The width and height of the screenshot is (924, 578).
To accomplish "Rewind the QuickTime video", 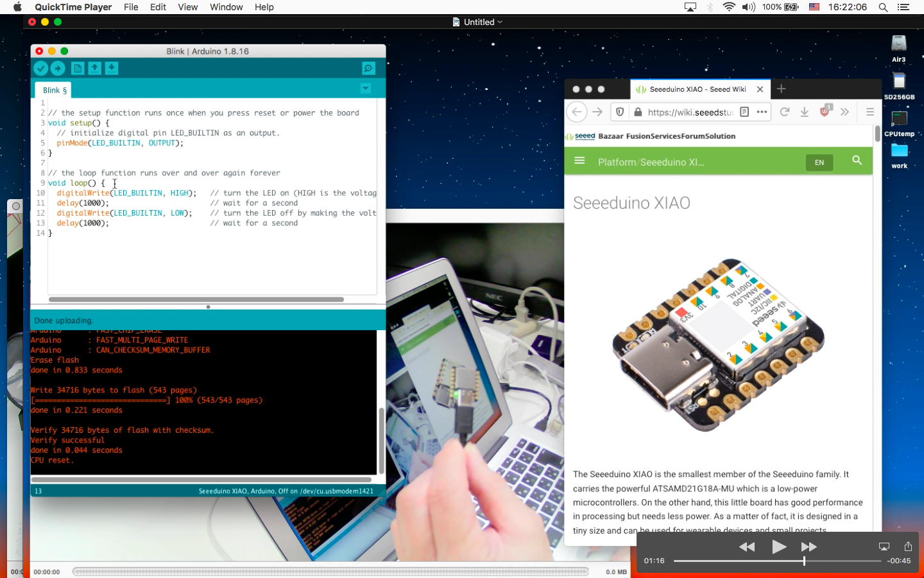I will coord(747,547).
